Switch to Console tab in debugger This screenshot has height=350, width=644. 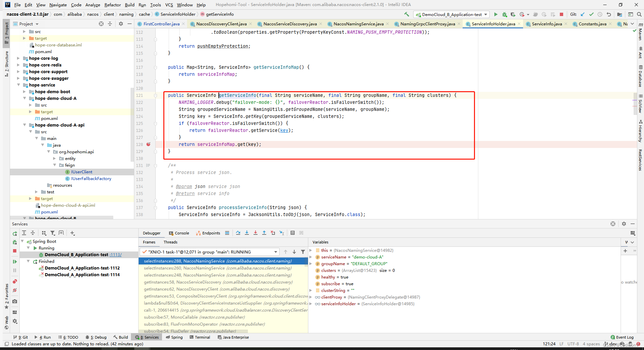pyautogui.click(x=179, y=233)
